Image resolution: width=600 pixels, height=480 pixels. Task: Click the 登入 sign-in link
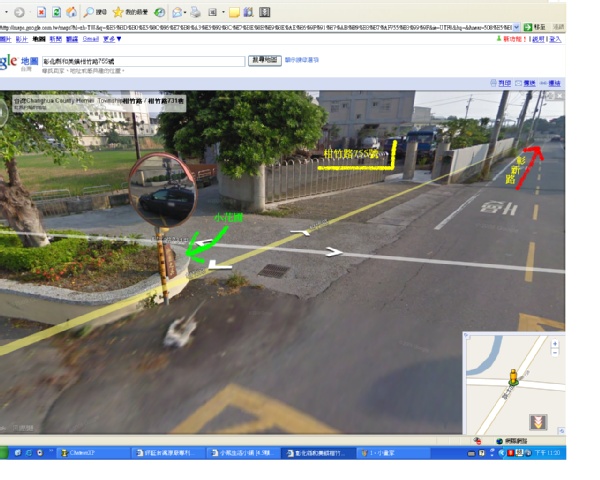pos(555,39)
